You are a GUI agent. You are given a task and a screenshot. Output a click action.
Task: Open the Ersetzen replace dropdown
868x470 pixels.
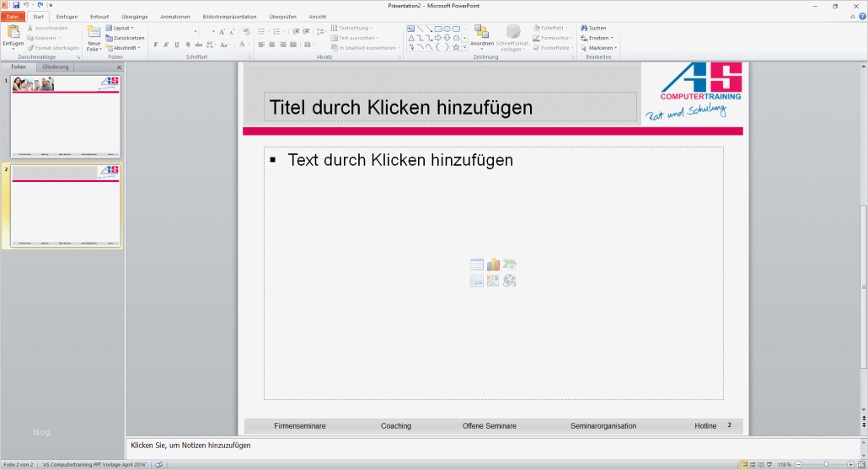click(597, 38)
